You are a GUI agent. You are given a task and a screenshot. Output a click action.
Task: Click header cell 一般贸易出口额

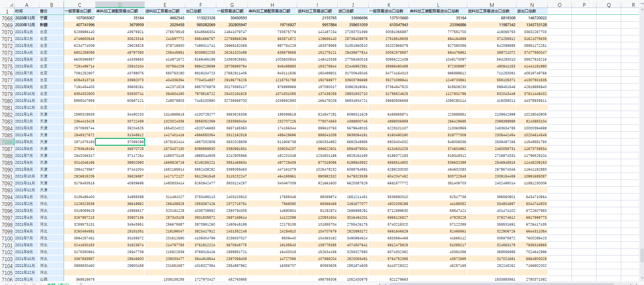79,11
